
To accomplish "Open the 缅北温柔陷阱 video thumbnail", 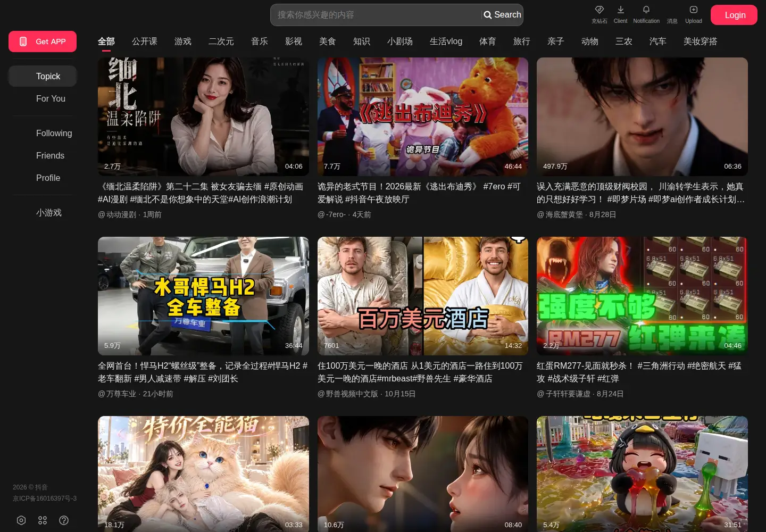I will (203, 117).
